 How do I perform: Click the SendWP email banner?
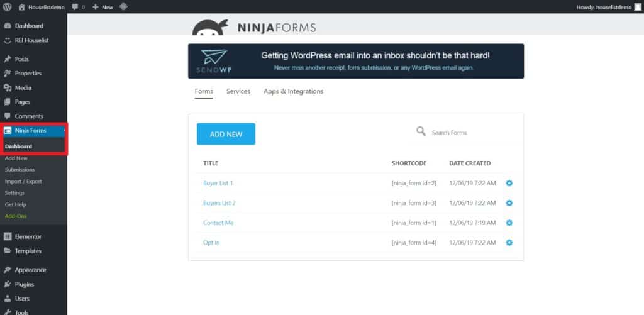coord(356,61)
